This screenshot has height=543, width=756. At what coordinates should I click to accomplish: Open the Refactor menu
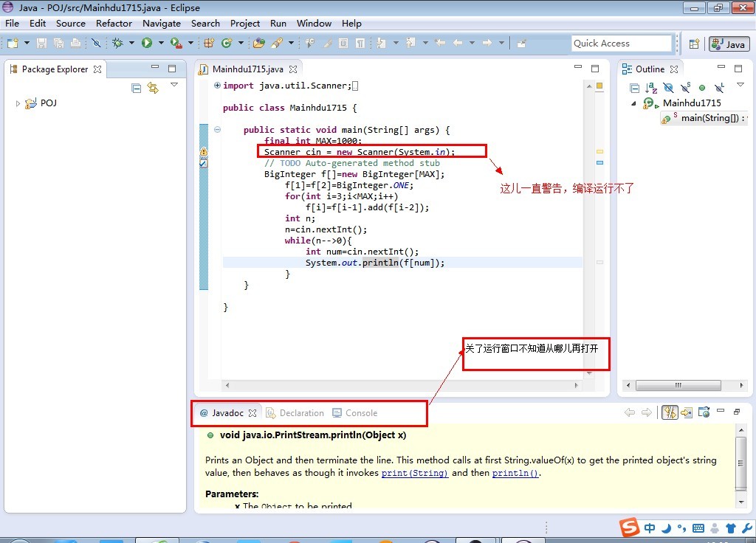click(114, 24)
